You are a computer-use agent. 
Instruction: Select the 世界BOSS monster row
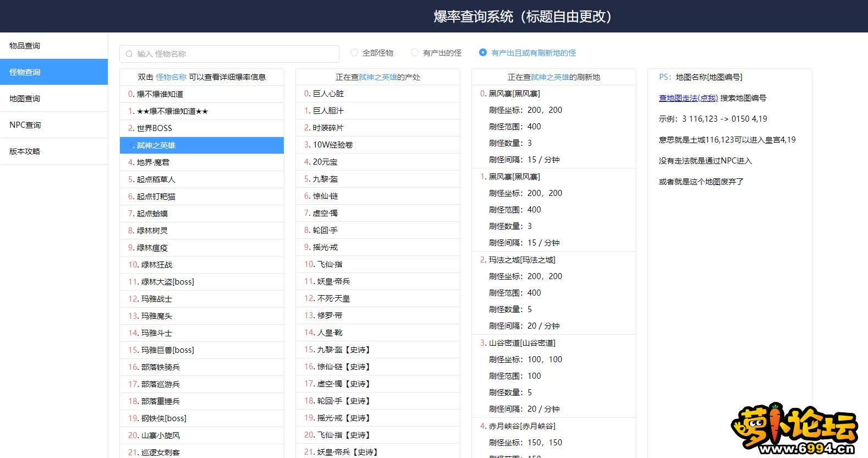202,128
